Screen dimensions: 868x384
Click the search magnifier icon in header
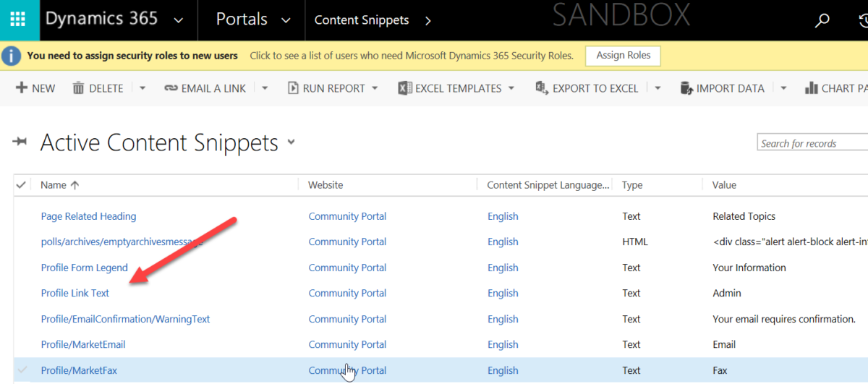[822, 20]
